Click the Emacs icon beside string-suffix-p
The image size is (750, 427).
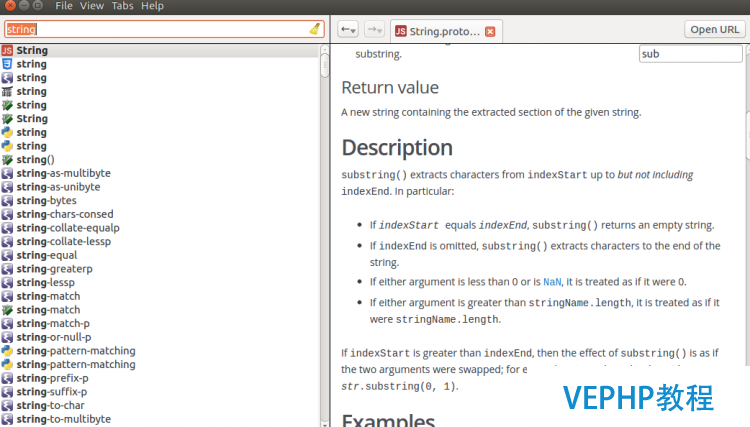7,392
